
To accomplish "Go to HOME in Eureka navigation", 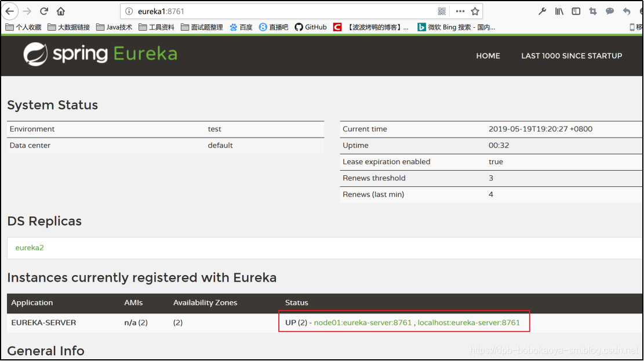I will point(488,56).
